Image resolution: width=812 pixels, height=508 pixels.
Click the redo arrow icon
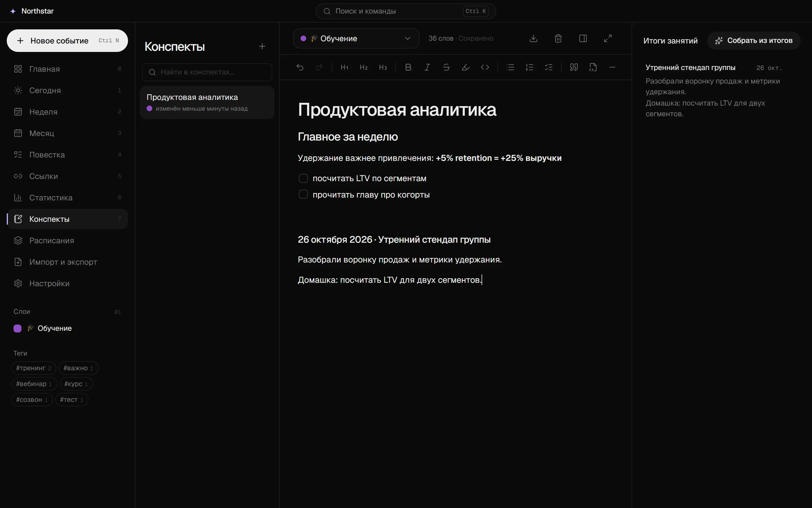point(319,67)
